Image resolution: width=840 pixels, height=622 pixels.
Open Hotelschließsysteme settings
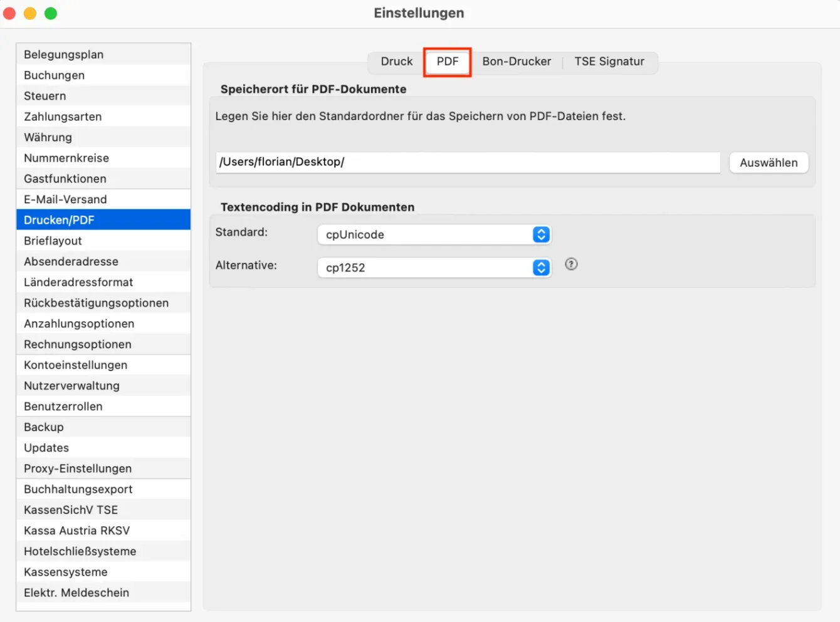click(103, 551)
